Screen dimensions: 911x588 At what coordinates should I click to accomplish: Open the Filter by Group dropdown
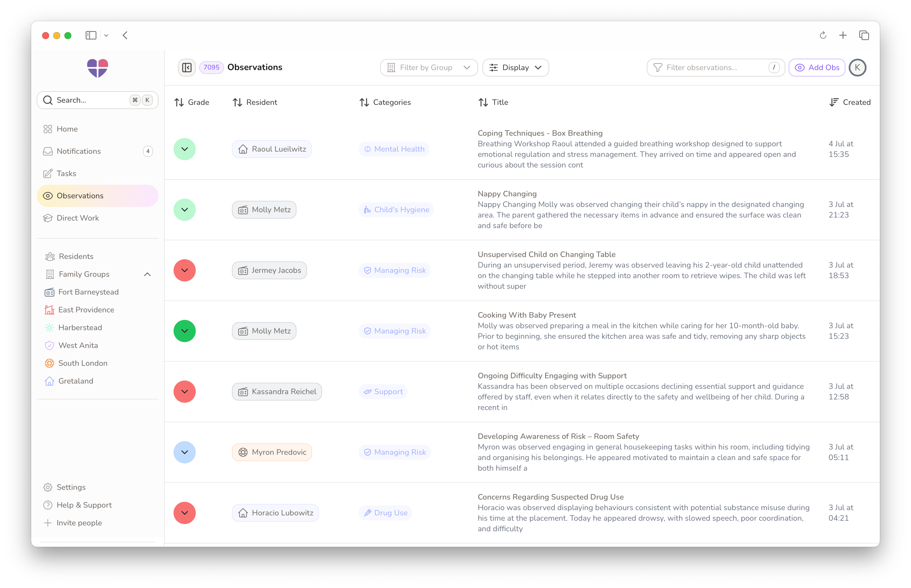pos(429,68)
